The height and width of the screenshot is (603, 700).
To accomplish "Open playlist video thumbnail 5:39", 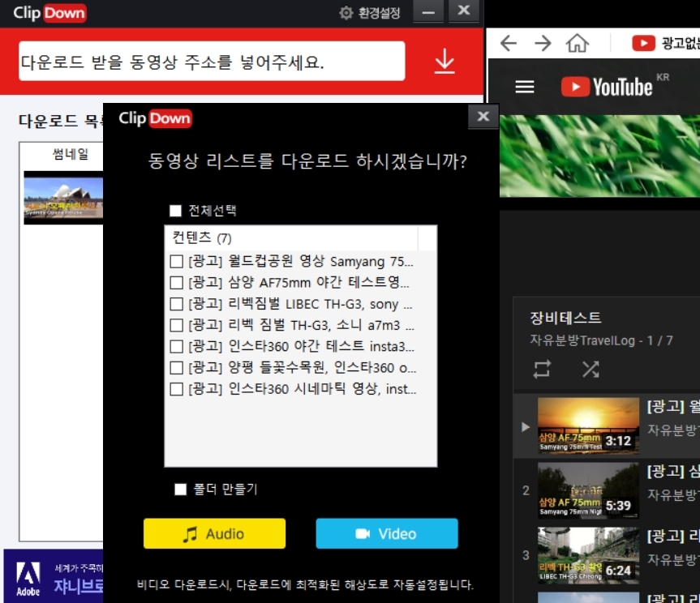I will click(x=588, y=490).
